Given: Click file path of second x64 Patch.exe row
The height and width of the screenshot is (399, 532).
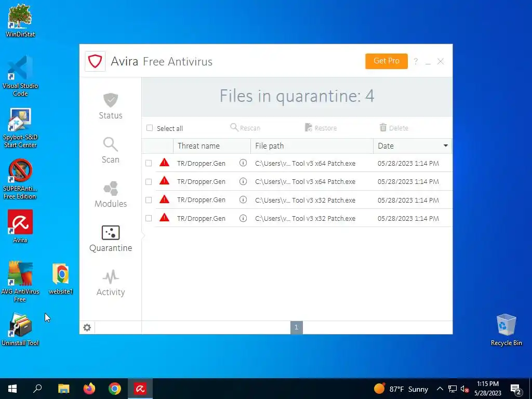Looking at the screenshot, I should (x=305, y=181).
